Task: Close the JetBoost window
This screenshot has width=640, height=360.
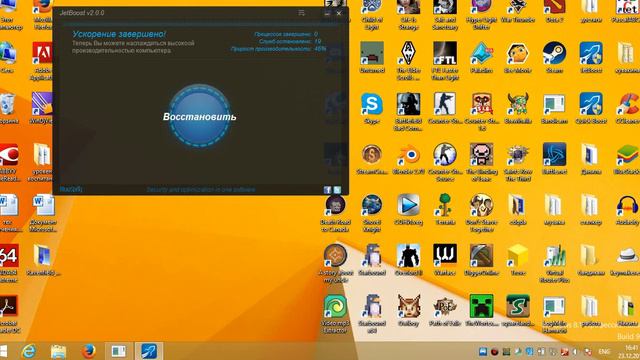Action: pyautogui.click(x=339, y=13)
